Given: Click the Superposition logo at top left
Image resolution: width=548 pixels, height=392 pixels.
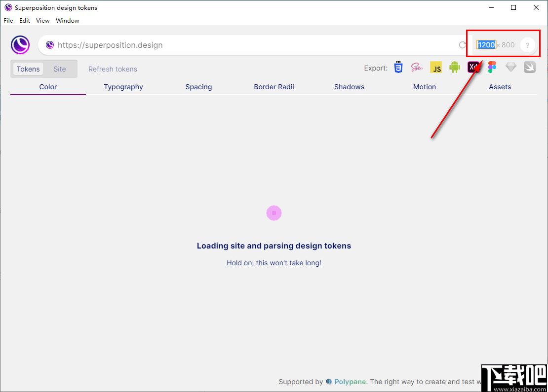Looking at the screenshot, I should (20, 45).
